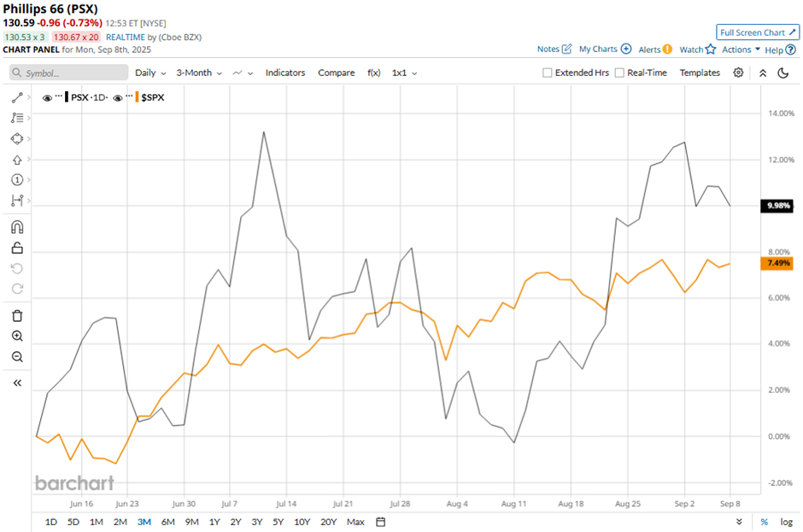This screenshot has width=803, height=532.
Task: Select the 20Y time range
Action: (x=328, y=522)
